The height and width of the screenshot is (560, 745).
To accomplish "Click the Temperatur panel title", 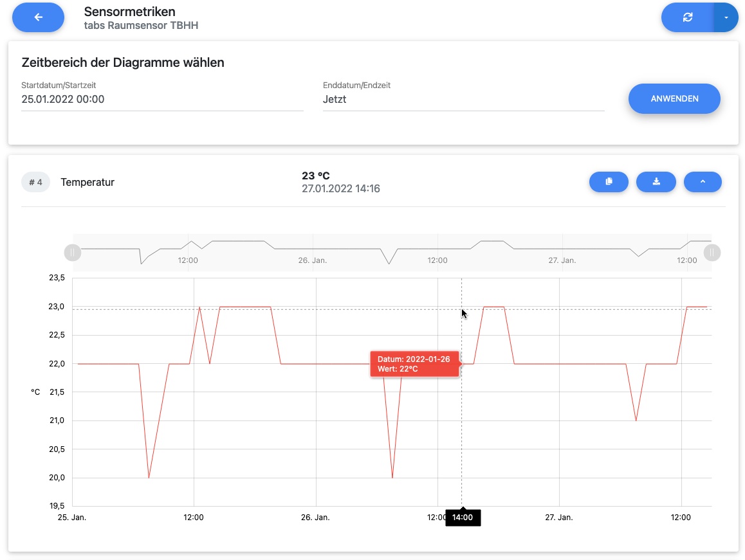I will point(87,183).
